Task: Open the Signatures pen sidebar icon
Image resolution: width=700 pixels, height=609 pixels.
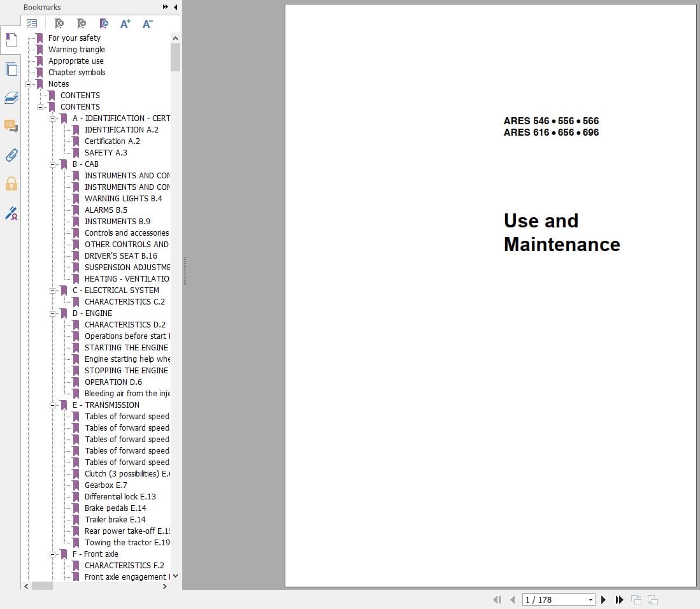Action: 11,213
